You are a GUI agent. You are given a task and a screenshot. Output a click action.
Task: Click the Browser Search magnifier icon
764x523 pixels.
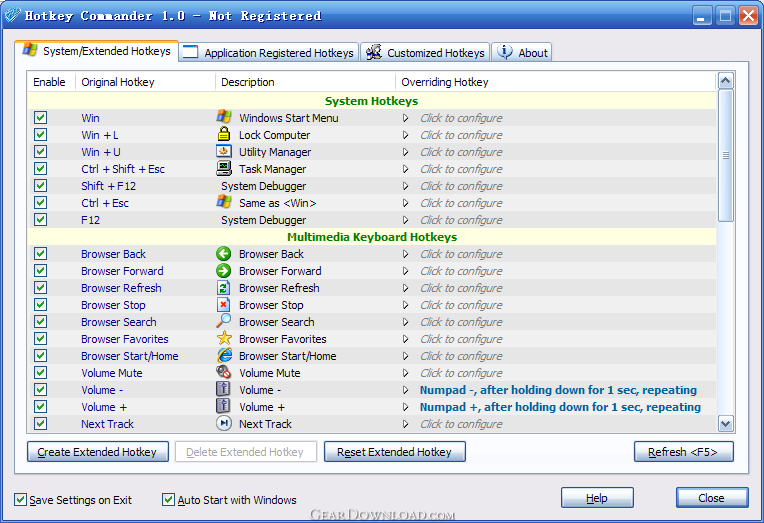[x=224, y=322]
